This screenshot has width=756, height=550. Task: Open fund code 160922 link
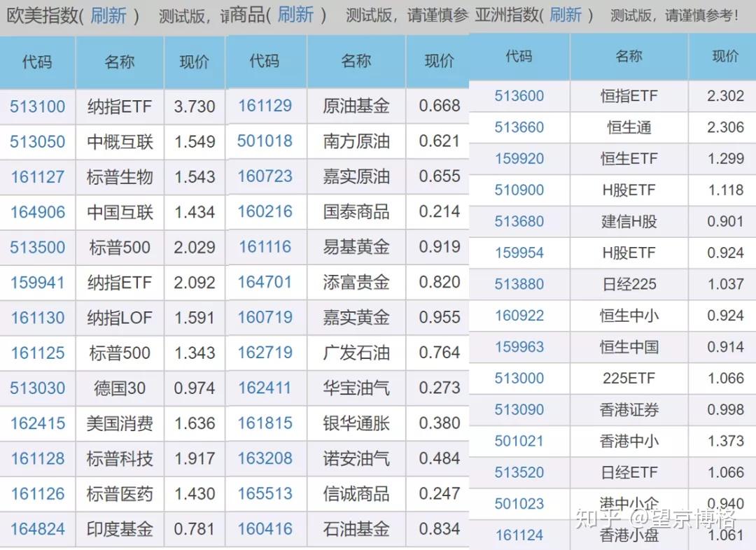[519, 316]
